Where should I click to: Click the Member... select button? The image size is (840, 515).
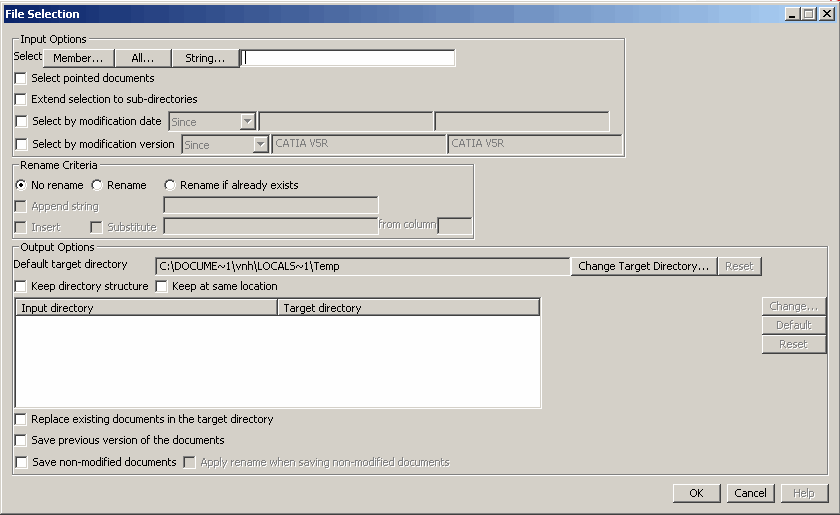(78, 58)
